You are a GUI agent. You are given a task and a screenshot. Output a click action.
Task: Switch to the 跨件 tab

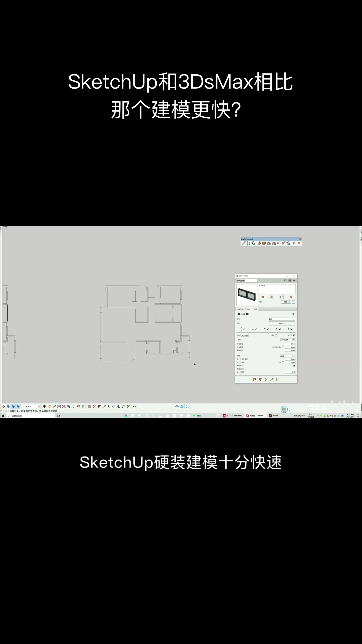point(255,309)
